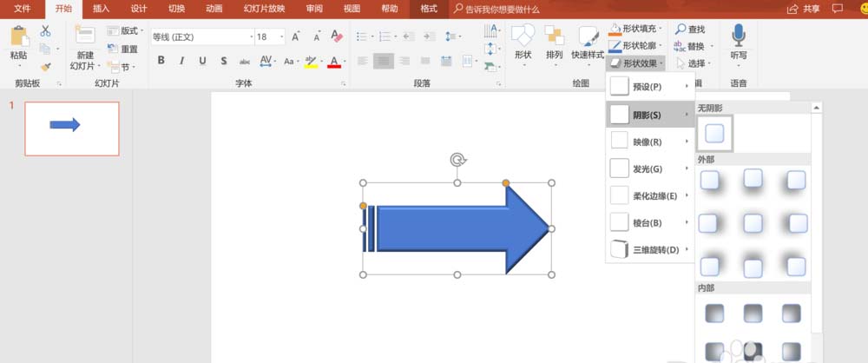868x363 pixels.
Task: Toggle bold formatting
Action: click(x=161, y=61)
